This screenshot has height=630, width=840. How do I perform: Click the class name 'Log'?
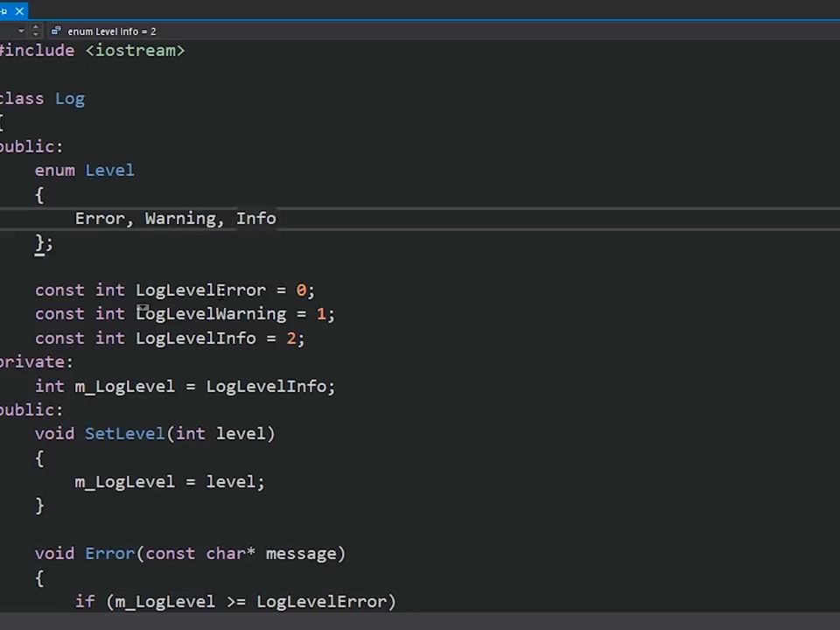pyautogui.click(x=70, y=99)
